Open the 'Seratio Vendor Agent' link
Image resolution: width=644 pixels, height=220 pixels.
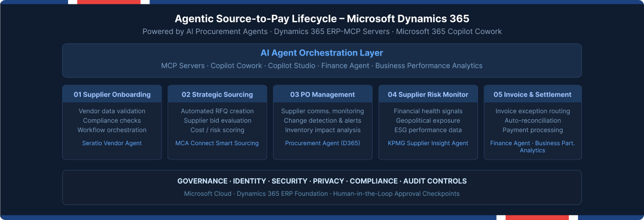pyautogui.click(x=112, y=143)
